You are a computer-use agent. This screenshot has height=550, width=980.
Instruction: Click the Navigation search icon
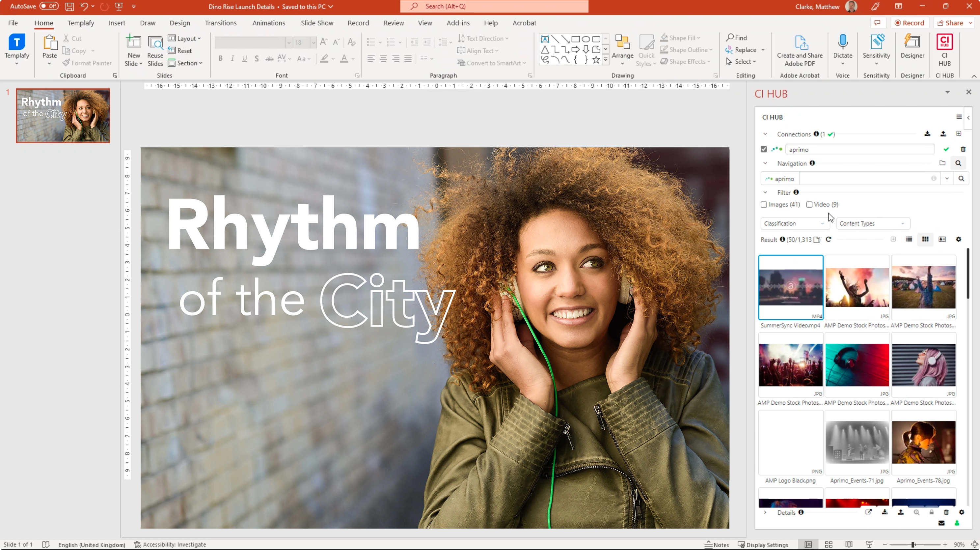coord(958,163)
